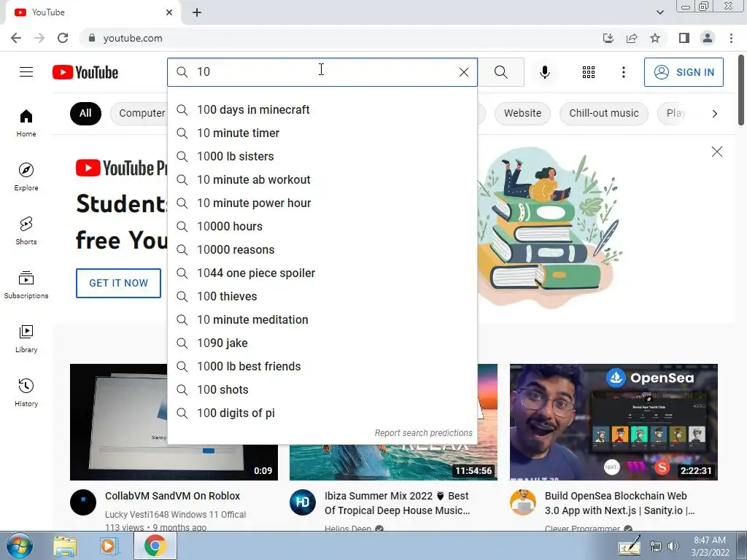The width and height of the screenshot is (747, 560).
Task: Open the Chrome profile icon
Action: (708, 38)
